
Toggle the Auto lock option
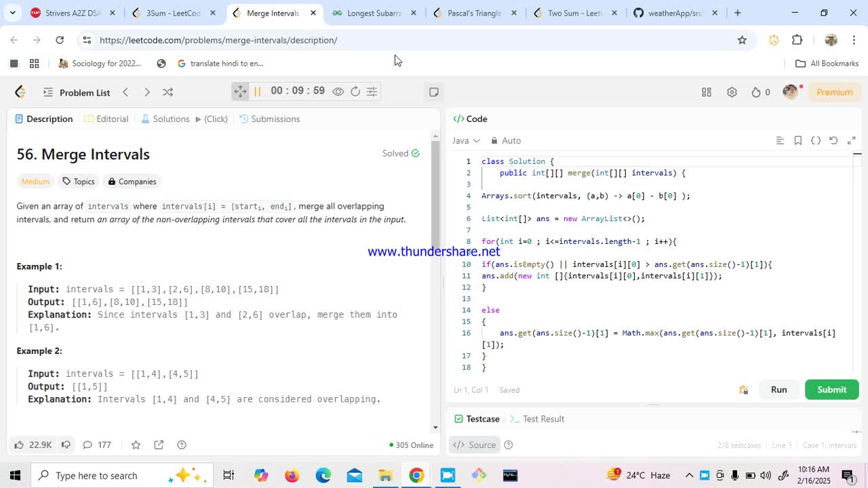505,140
